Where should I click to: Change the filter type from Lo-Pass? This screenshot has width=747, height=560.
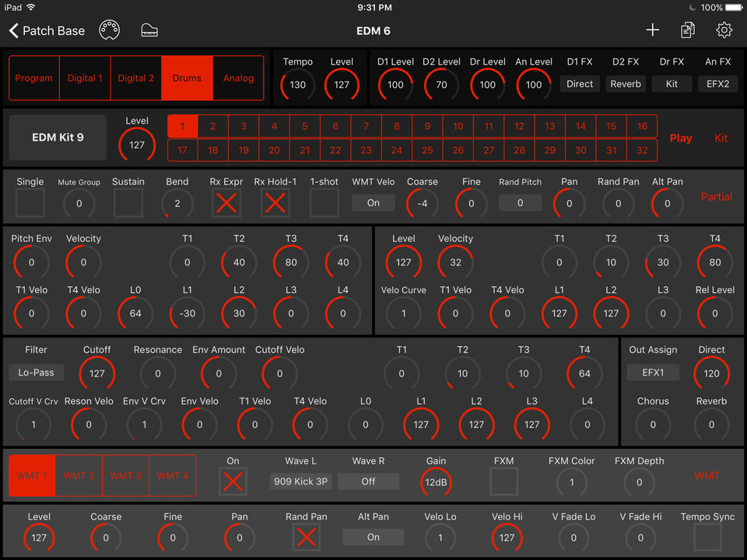35,373
